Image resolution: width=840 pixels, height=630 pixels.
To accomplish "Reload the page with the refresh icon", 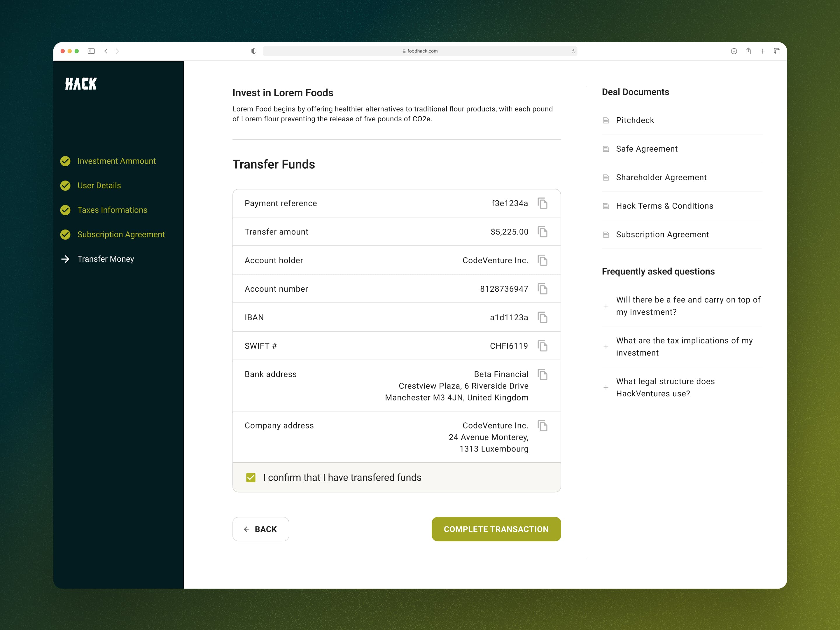I will 573,51.
